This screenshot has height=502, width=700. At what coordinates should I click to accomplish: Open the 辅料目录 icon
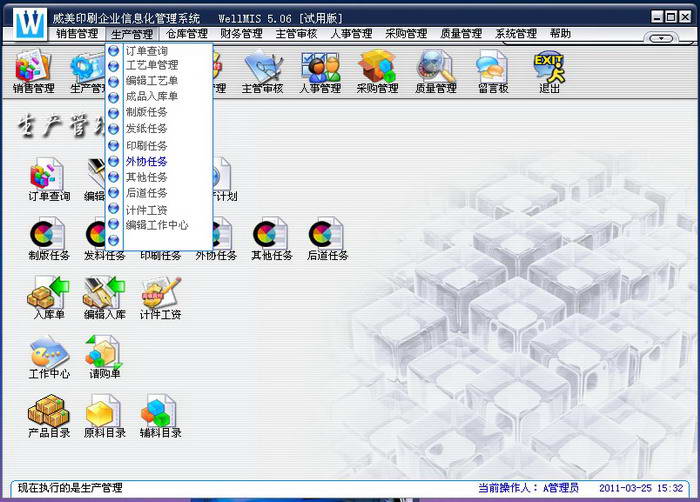(160, 416)
